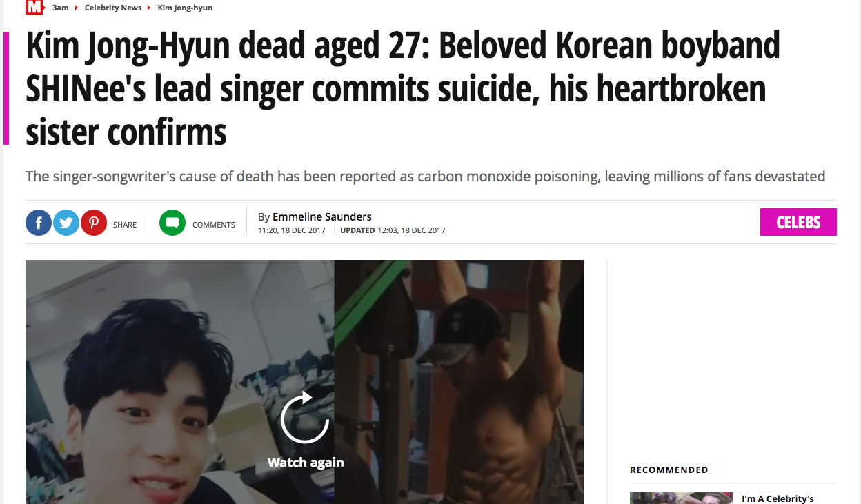This screenshot has height=504, width=861.
Task: Share article via Twitter icon
Action: coord(66,223)
